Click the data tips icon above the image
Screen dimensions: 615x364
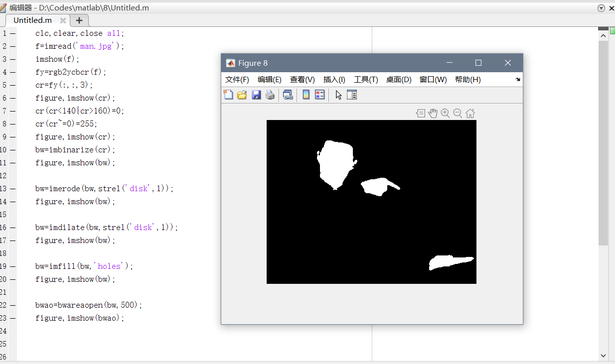tap(421, 114)
